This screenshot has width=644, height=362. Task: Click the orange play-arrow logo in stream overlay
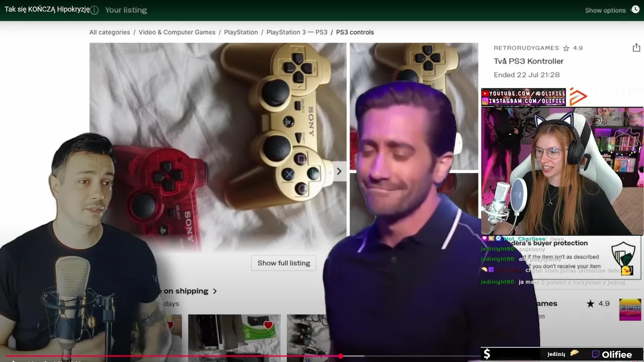tap(578, 97)
